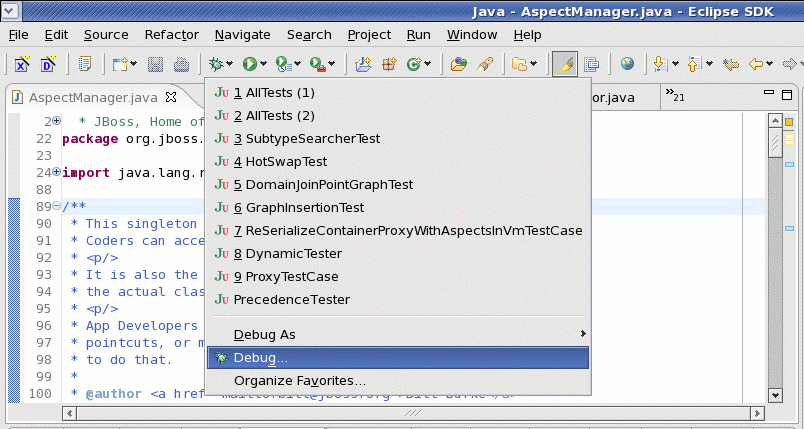Open the New wizard dropdown arrow
Viewport: 804px width, 429px height.
pyautogui.click(x=133, y=64)
